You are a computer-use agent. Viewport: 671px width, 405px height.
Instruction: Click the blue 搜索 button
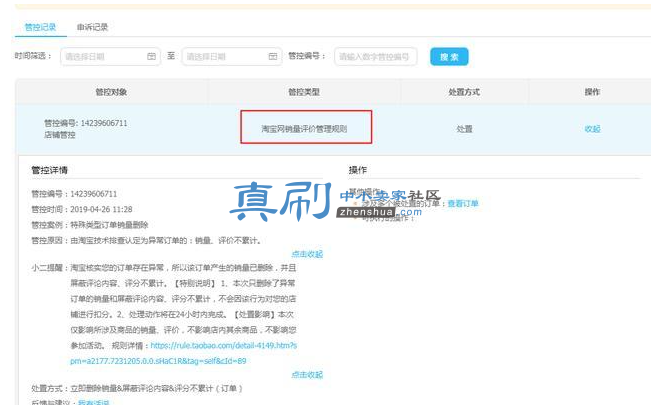[x=449, y=57]
